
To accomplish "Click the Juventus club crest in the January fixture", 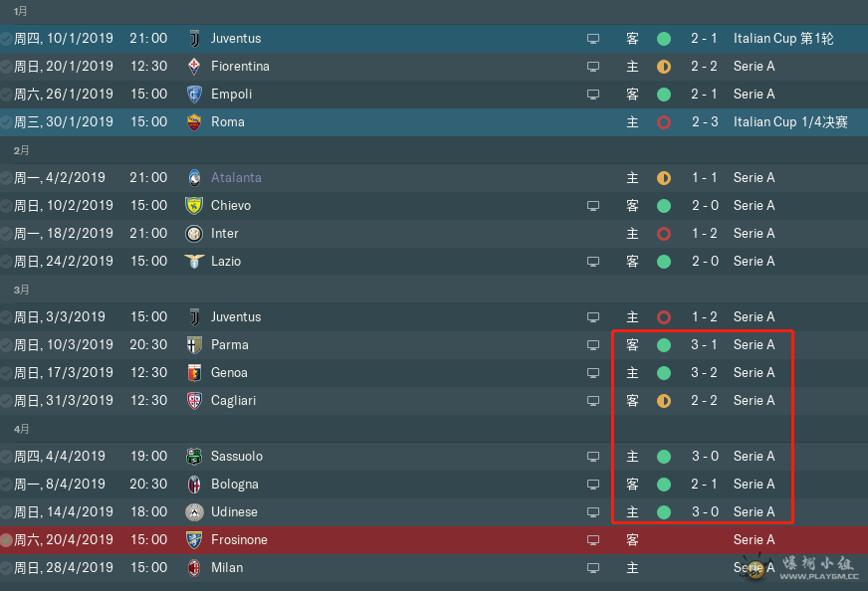I will pyautogui.click(x=194, y=39).
